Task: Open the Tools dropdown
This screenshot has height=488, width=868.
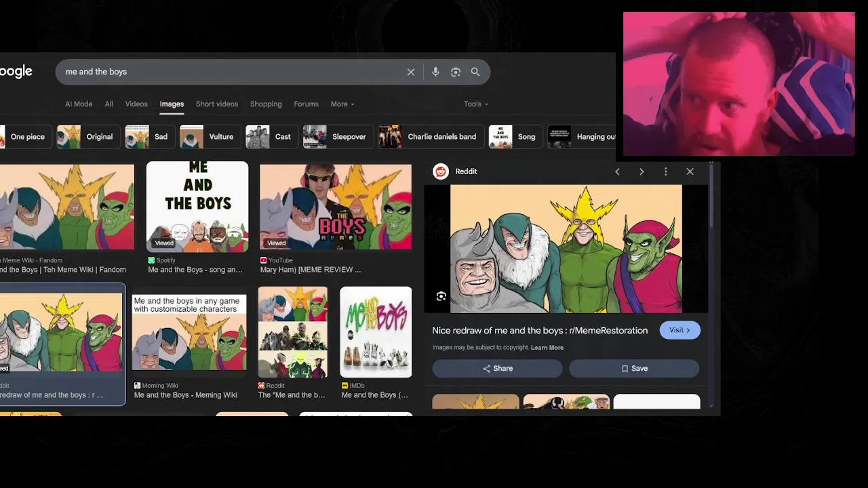Action: tap(476, 104)
